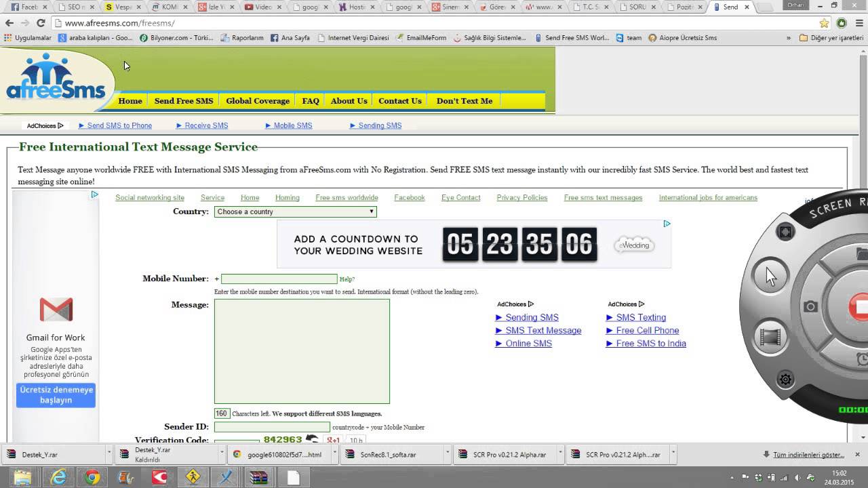Open Diğer yer işaretleri bookmarks folder
Screen dimensions: 868x488
831,38
